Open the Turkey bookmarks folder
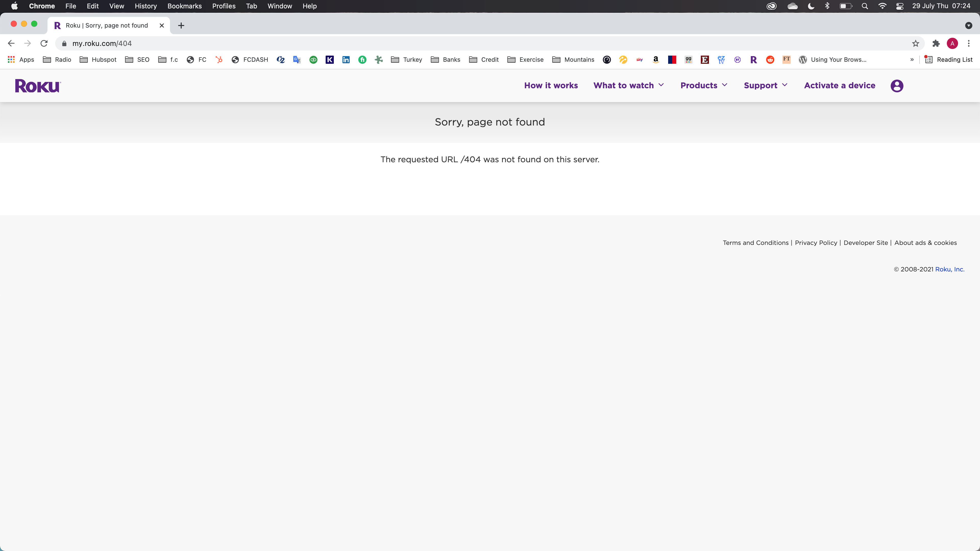Image resolution: width=980 pixels, height=551 pixels. (x=407, y=60)
